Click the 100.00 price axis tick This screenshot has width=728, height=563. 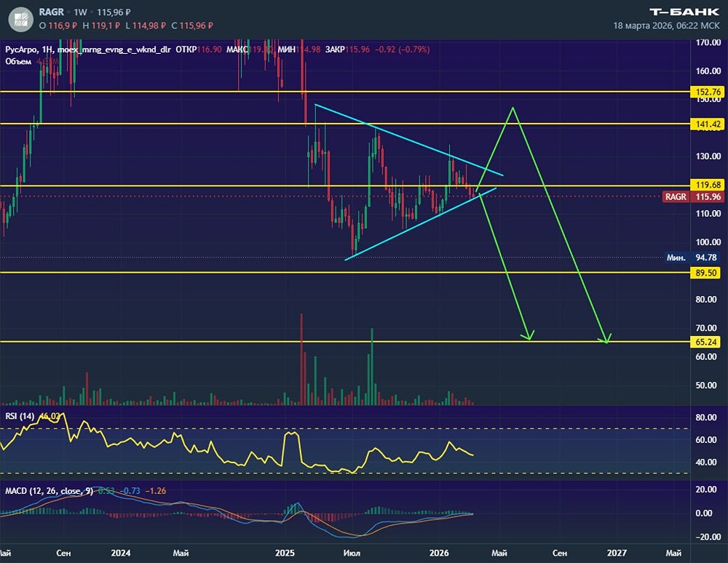[708, 242]
